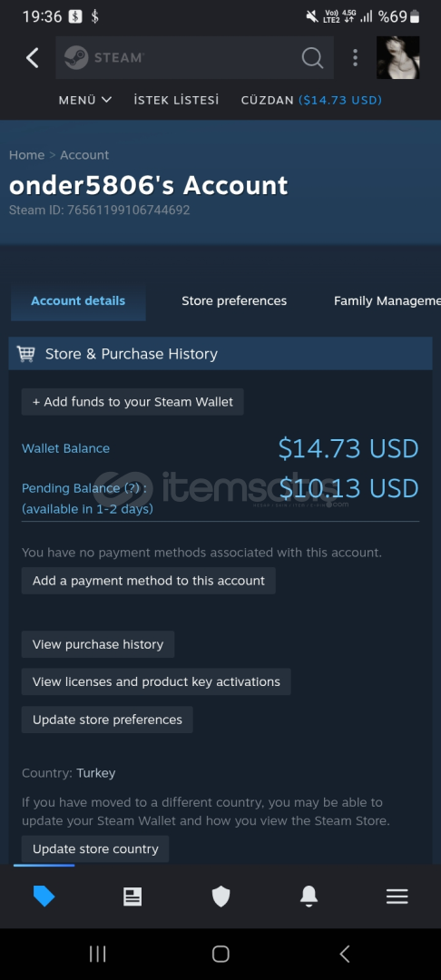
Task: Switch to Family Management tab
Action: [387, 300]
